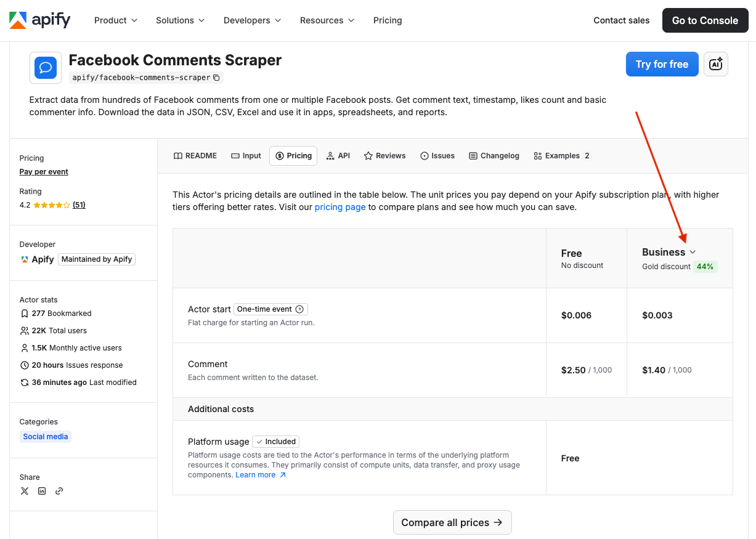The height and width of the screenshot is (539, 756).
Task: Select the Social media category tag
Action: coord(46,436)
